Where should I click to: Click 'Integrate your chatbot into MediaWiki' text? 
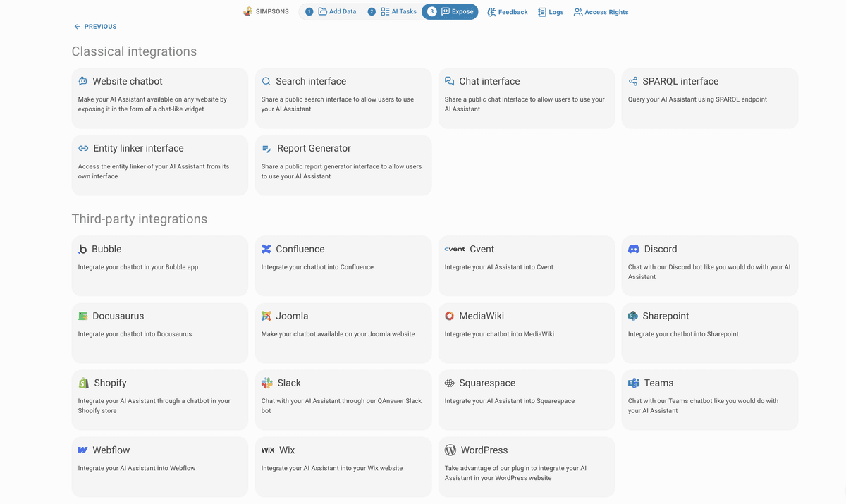499,334
